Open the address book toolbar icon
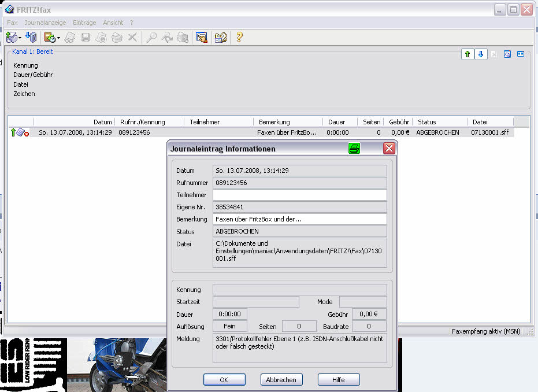The image size is (538, 392). coord(221,37)
